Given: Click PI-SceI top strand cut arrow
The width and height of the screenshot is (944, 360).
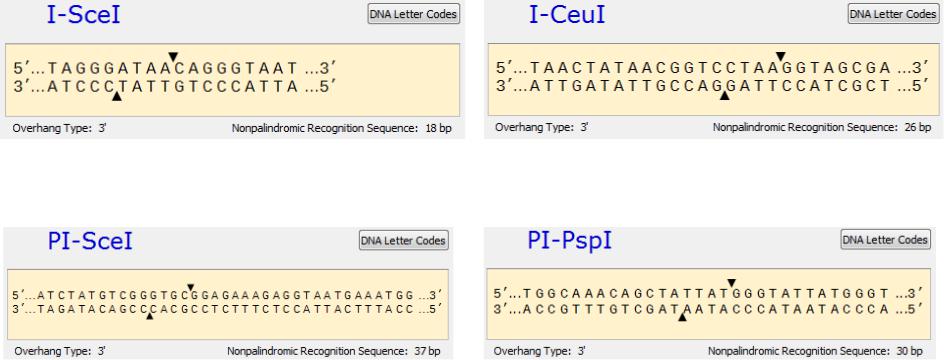Looking at the screenshot, I should click(191, 287).
